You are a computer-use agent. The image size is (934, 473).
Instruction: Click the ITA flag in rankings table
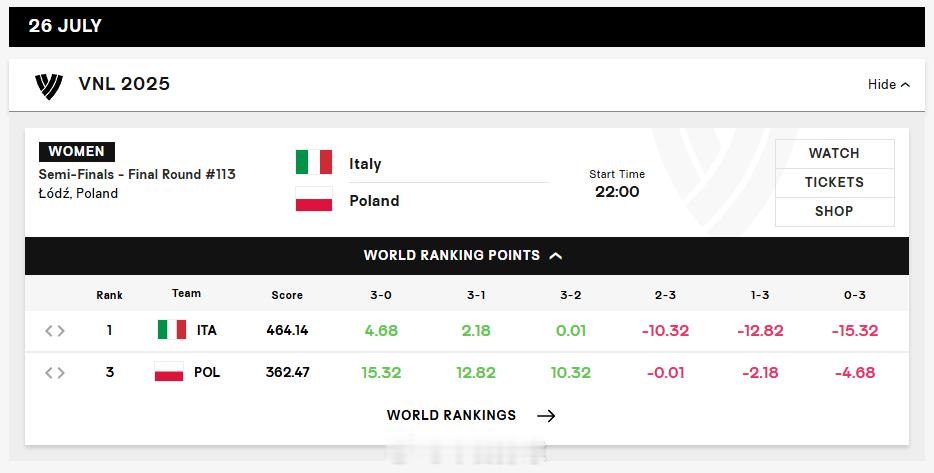click(172, 330)
